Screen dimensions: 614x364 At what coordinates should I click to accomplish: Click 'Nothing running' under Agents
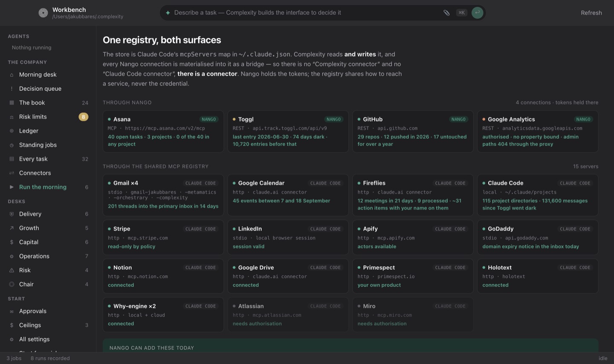[32, 48]
